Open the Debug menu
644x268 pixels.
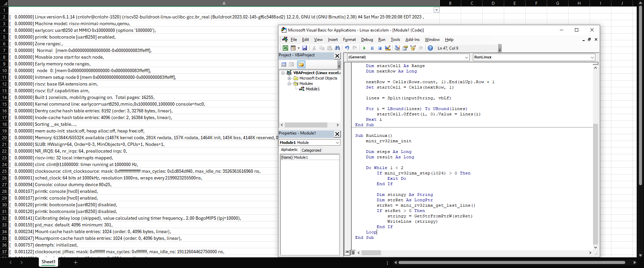point(367,40)
